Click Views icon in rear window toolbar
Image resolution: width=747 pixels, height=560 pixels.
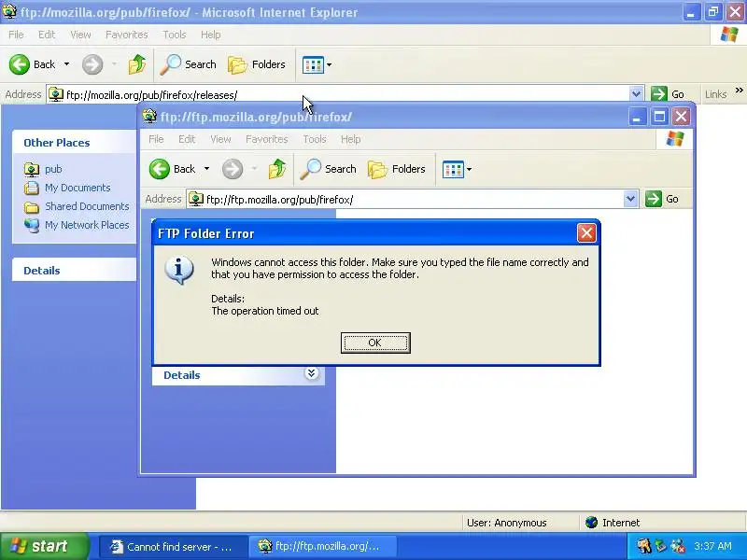coord(313,64)
